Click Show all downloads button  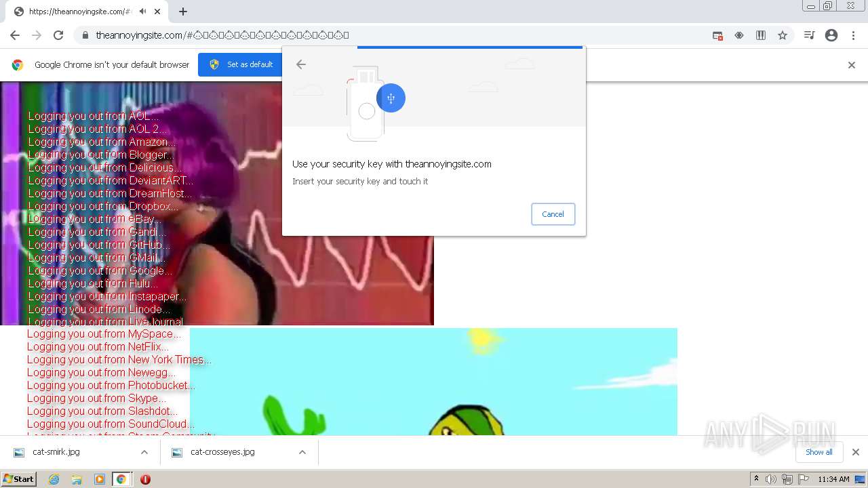tap(819, 452)
